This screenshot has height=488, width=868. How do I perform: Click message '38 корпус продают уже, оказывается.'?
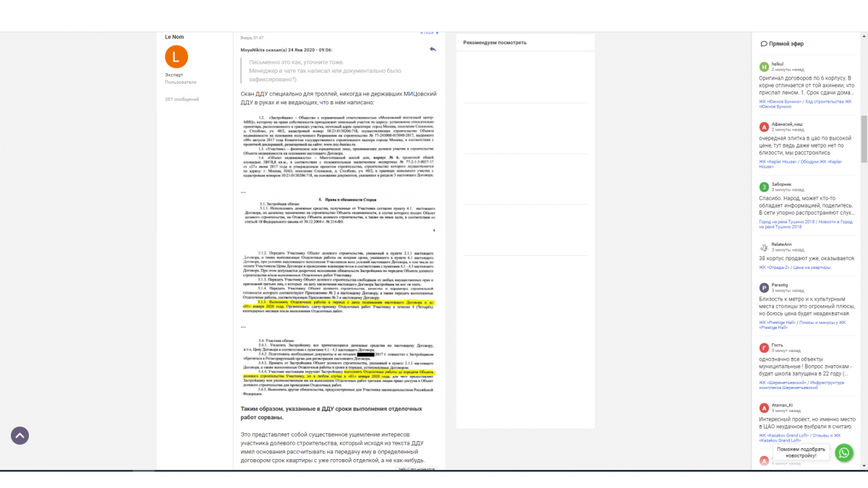click(807, 259)
